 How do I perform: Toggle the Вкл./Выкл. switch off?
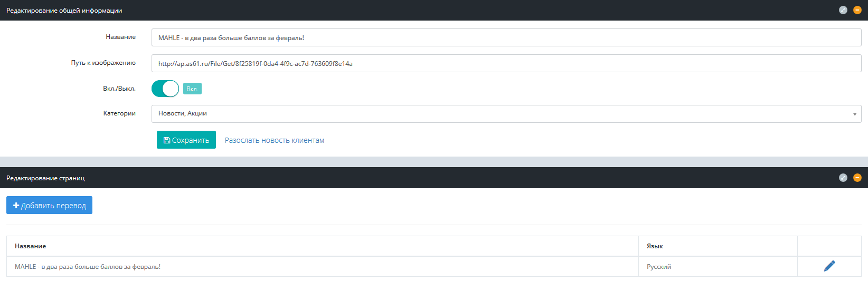pos(165,89)
